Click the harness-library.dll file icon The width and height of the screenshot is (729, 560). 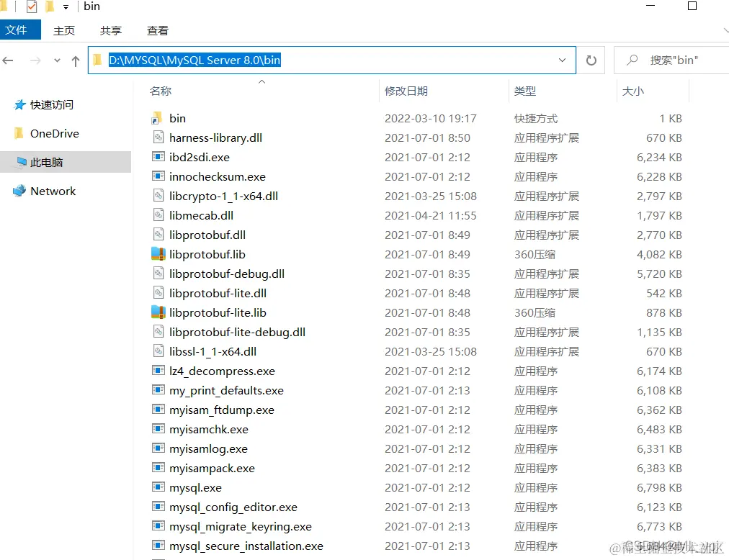coord(158,137)
